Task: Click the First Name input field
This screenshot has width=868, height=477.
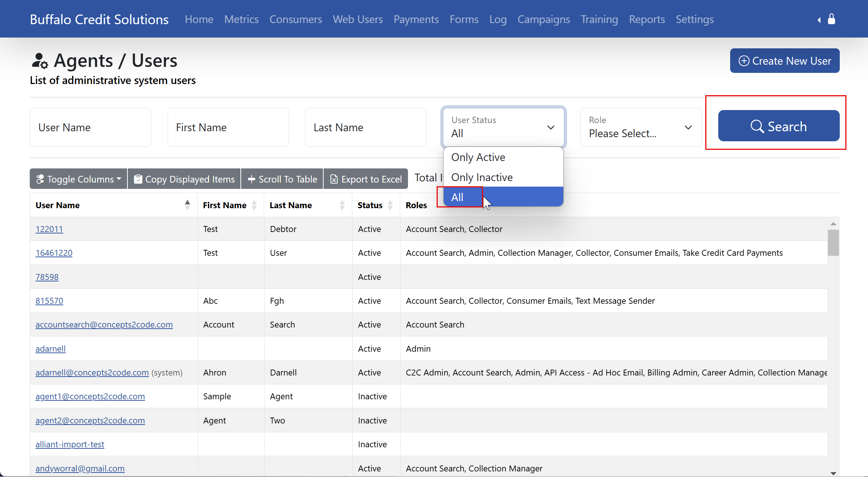Action: tap(228, 128)
